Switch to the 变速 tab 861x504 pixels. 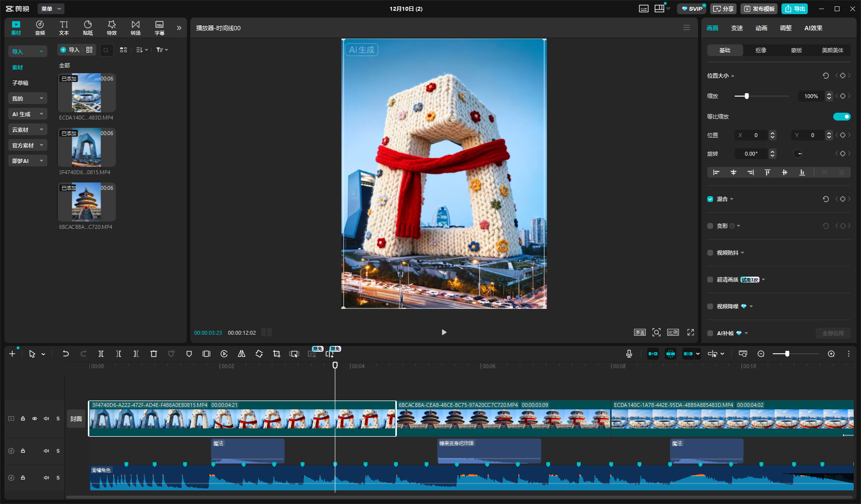click(737, 28)
